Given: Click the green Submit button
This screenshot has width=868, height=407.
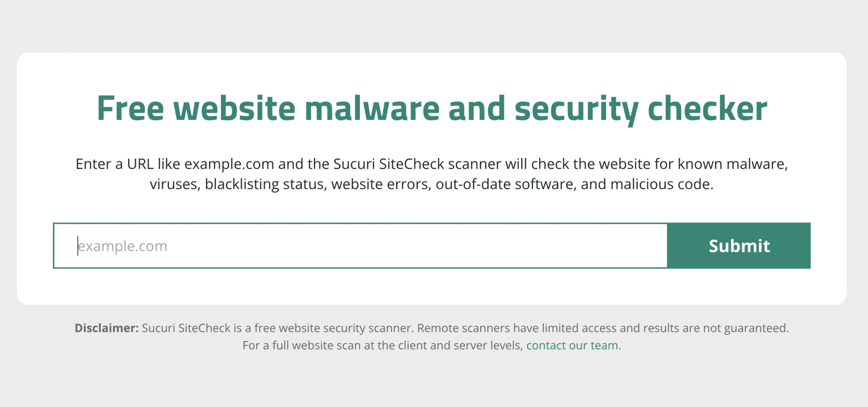Looking at the screenshot, I should pos(739,245).
